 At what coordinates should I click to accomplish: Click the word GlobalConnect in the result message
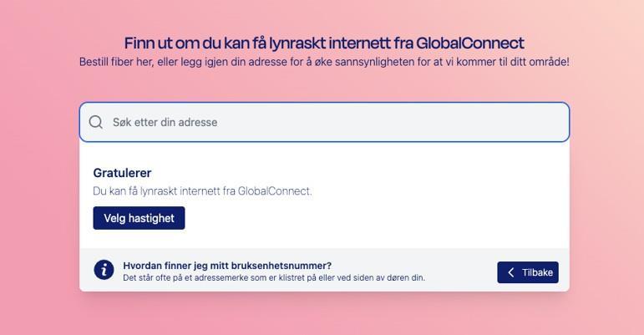(275, 191)
